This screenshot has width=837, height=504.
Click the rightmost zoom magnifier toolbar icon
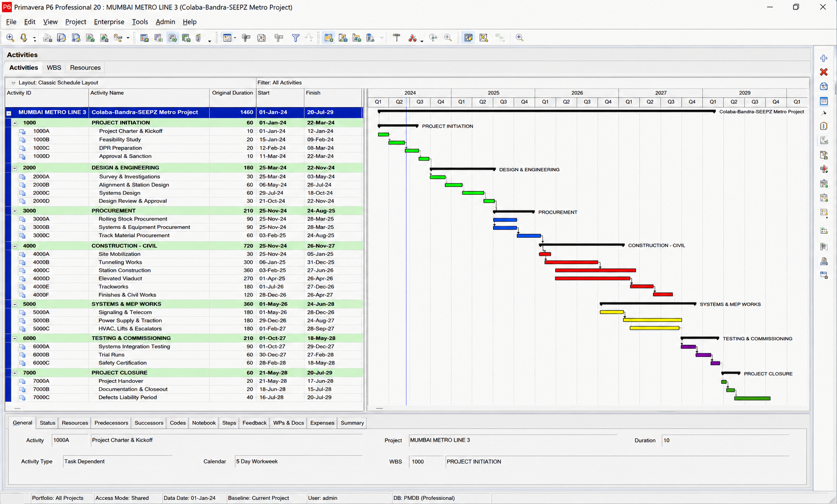[519, 38]
